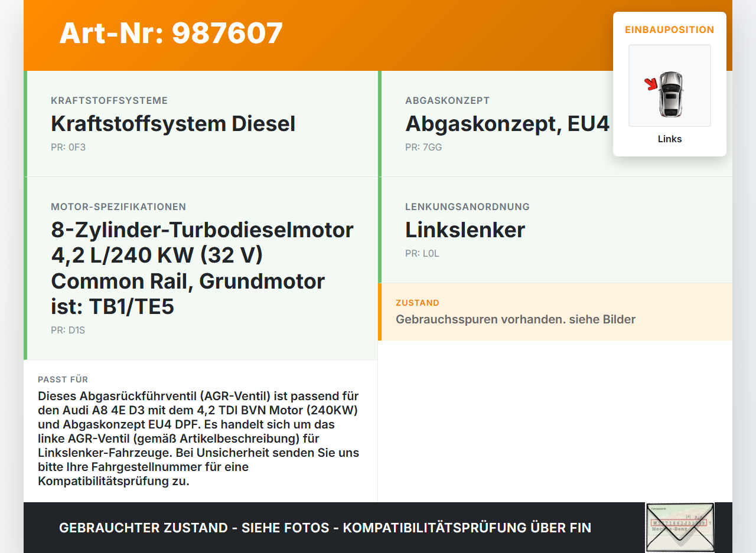Click the Linkslenker title
This screenshot has width=756, height=553.
[465, 230]
